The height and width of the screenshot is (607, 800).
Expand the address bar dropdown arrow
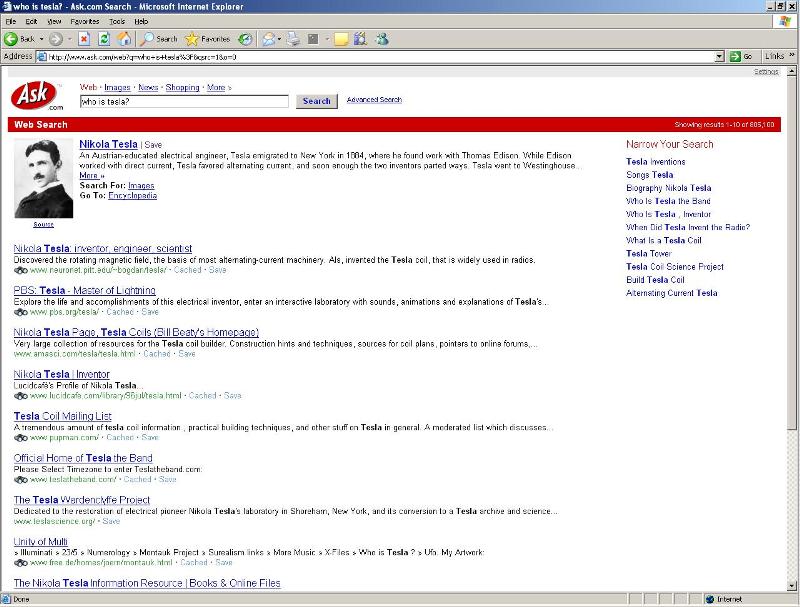720,57
